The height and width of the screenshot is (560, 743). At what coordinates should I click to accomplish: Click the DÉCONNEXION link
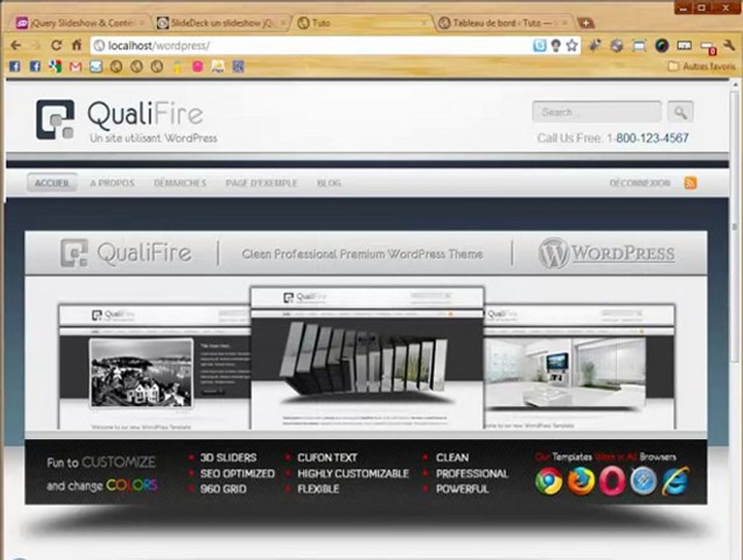(640, 183)
